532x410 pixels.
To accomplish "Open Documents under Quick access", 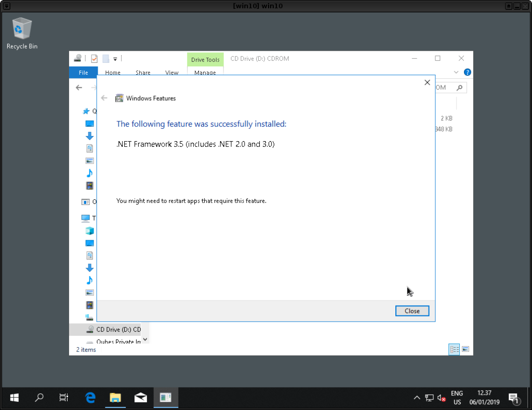I will [x=89, y=148].
